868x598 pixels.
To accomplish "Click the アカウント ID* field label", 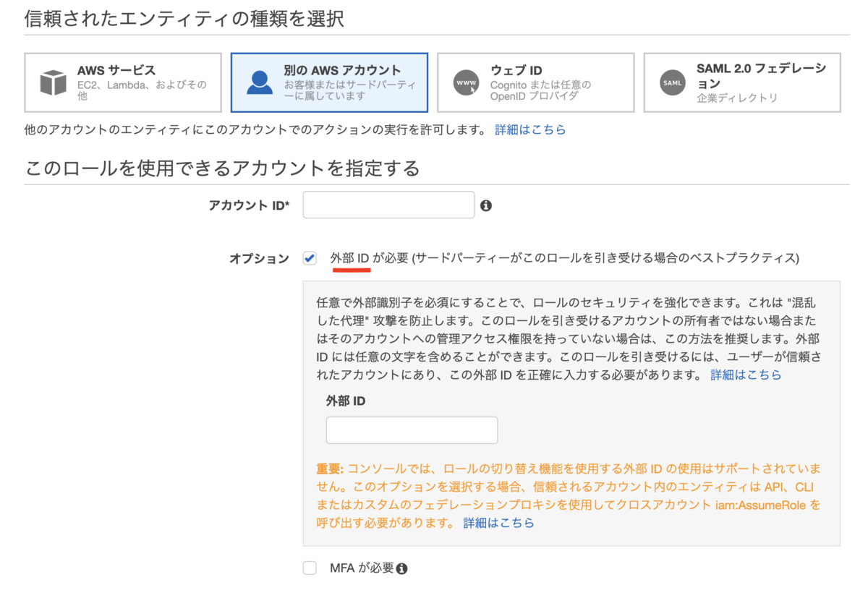I will pyautogui.click(x=249, y=205).
